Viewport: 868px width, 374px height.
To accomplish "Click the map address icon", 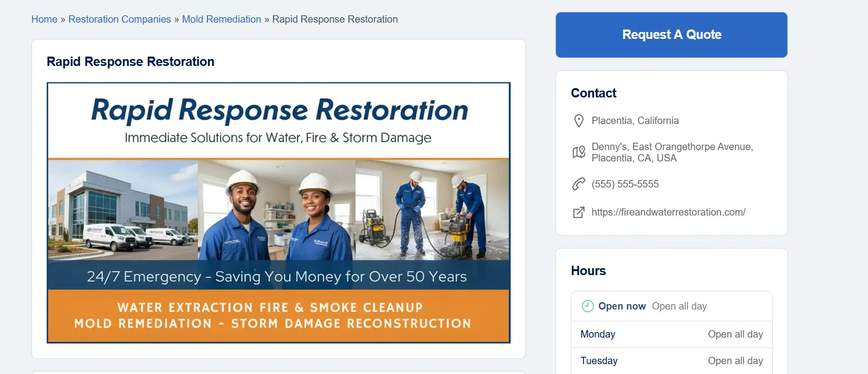I will [x=579, y=152].
